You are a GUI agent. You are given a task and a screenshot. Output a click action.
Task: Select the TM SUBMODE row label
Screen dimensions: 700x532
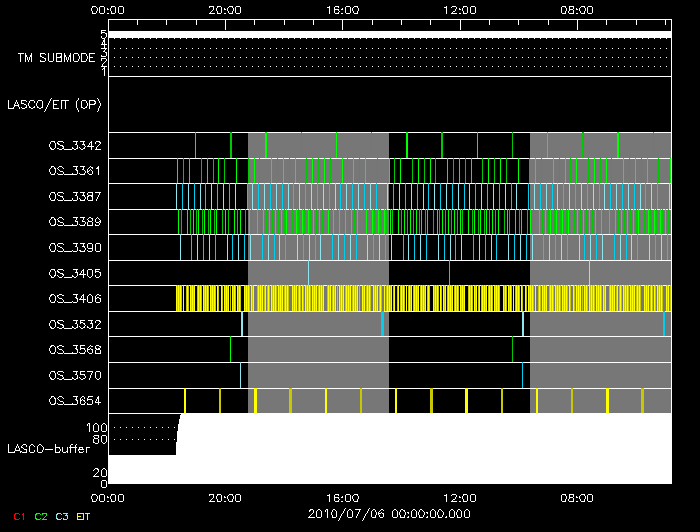point(56,58)
